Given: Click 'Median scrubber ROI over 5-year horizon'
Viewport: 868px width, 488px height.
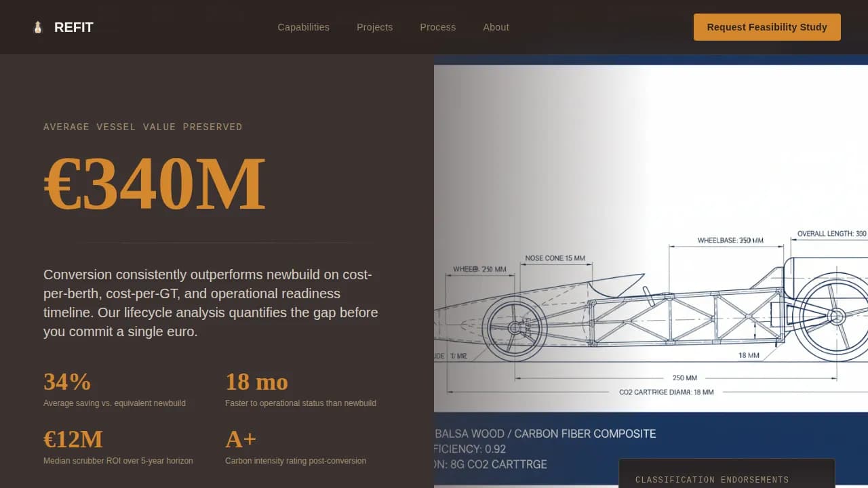Looking at the screenshot, I should [118, 461].
